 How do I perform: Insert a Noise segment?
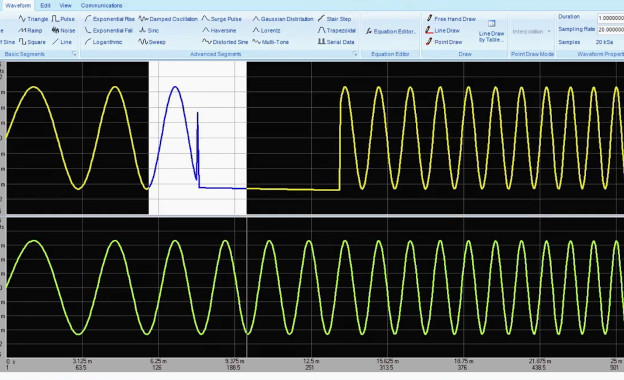(x=63, y=30)
